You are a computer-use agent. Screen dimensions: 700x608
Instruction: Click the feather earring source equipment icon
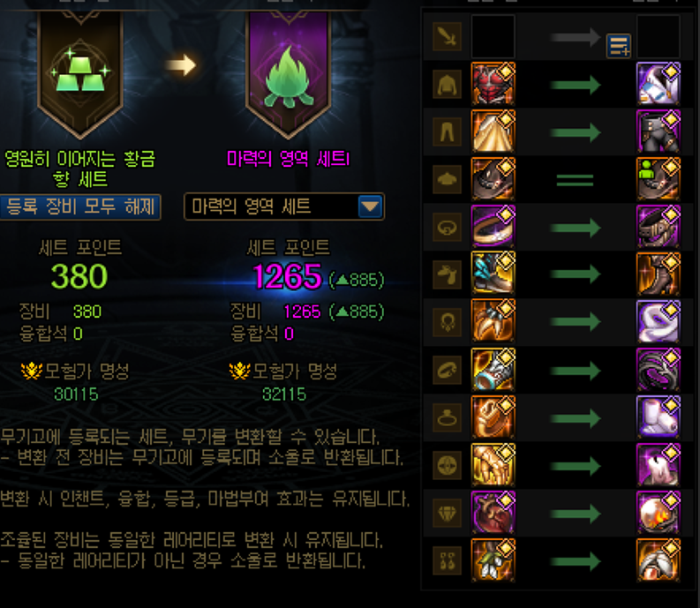click(493, 560)
